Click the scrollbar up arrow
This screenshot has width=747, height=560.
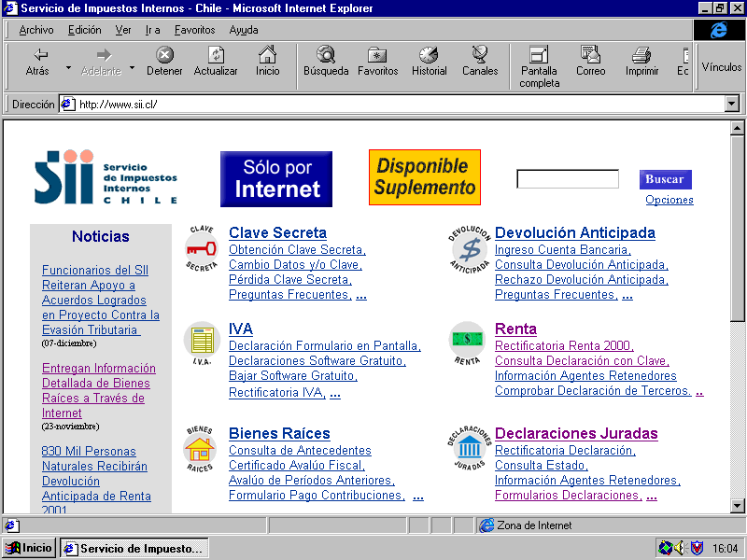[737, 128]
